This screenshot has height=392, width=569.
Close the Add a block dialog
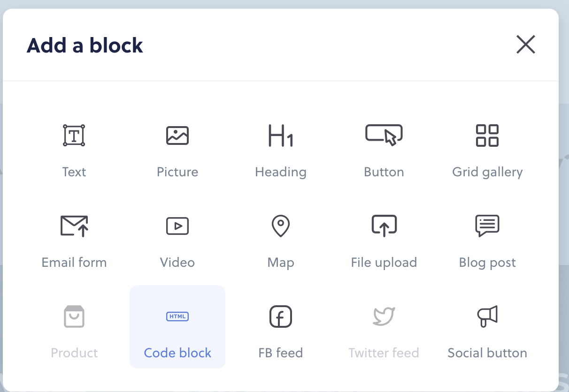point(525,45)
